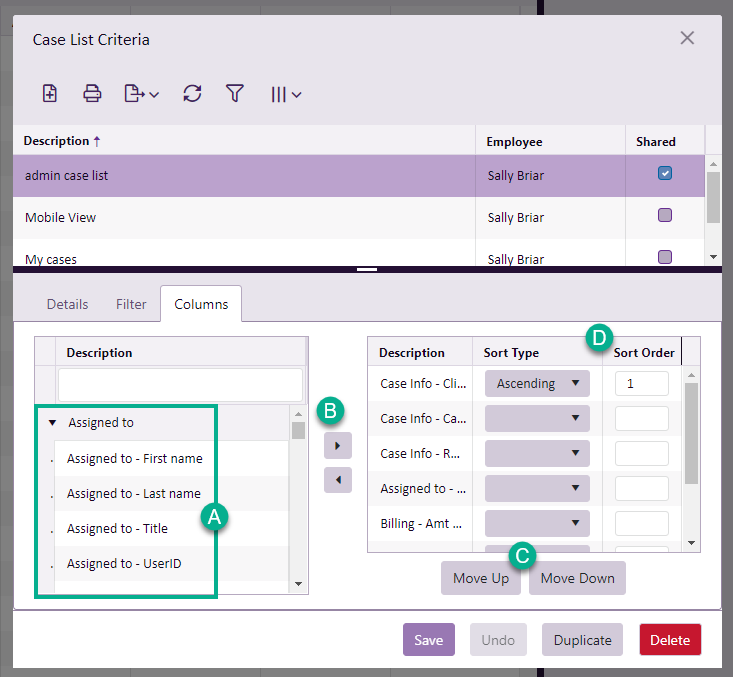733x677 pixels.
Task: Click the right arrow to add column
Action: (x=338, y=444)
